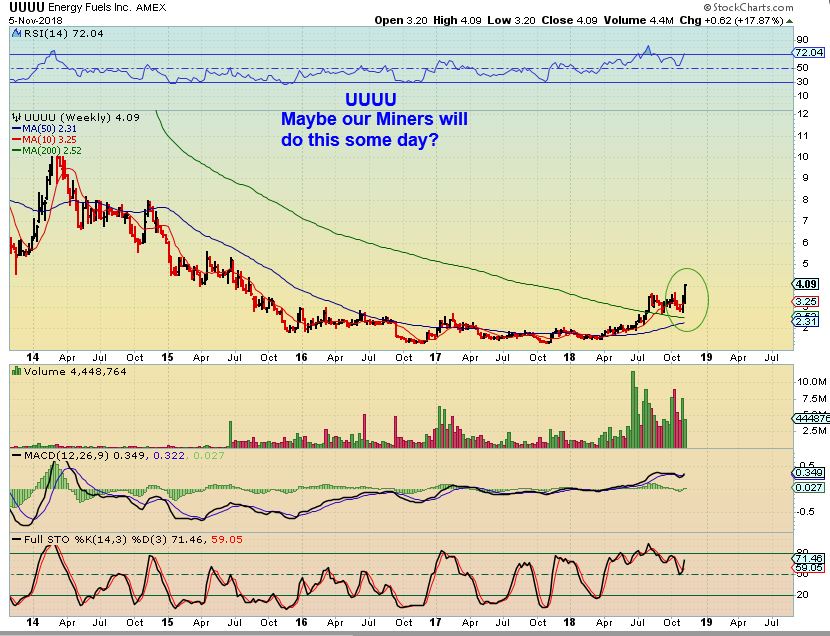
Task: Click the tallest volume bar near Jul 2018
Action: click(633, 410)
